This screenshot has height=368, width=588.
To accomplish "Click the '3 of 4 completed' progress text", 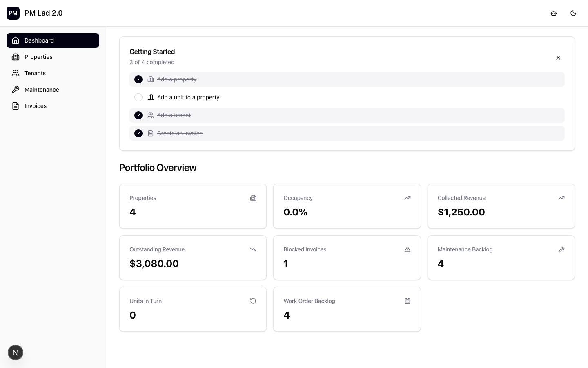I will click(x=152, y=62).
